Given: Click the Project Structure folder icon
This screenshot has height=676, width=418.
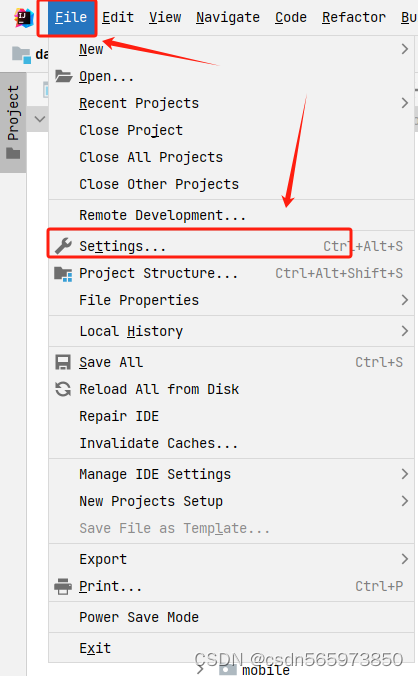Looking at the screenshot, I should (63, 273).
